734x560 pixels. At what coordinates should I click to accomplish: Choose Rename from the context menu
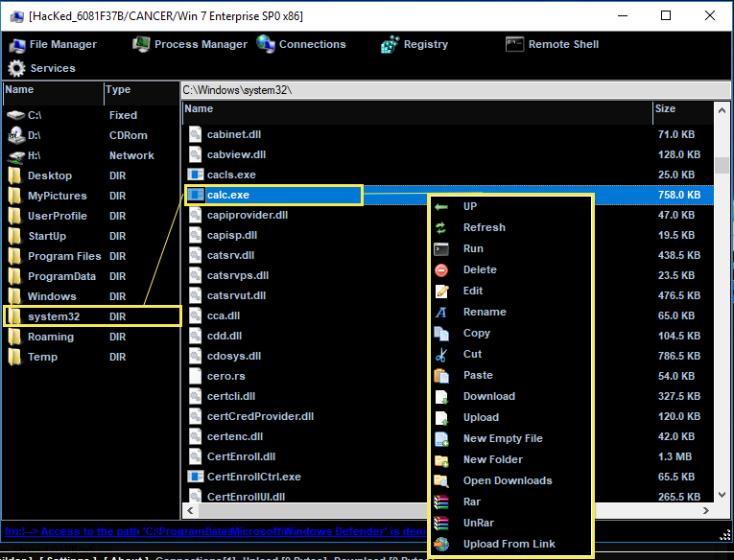pos(485,312)
